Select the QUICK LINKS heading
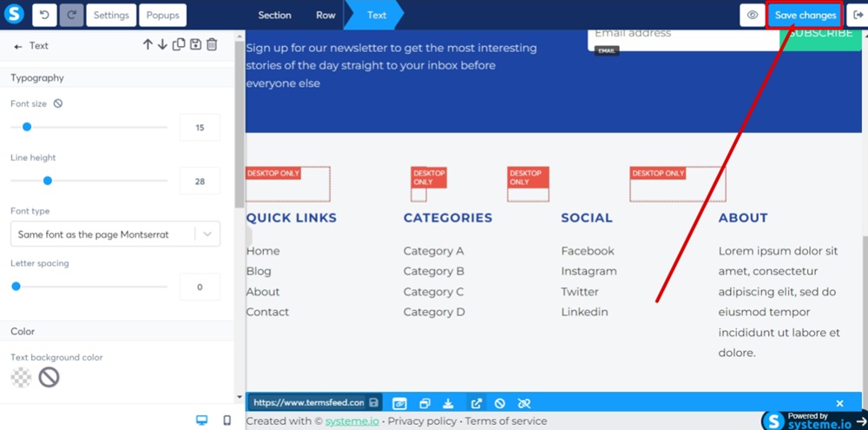Screen dimensions: 868x430 pyautogui.click(x=291, y=218)
